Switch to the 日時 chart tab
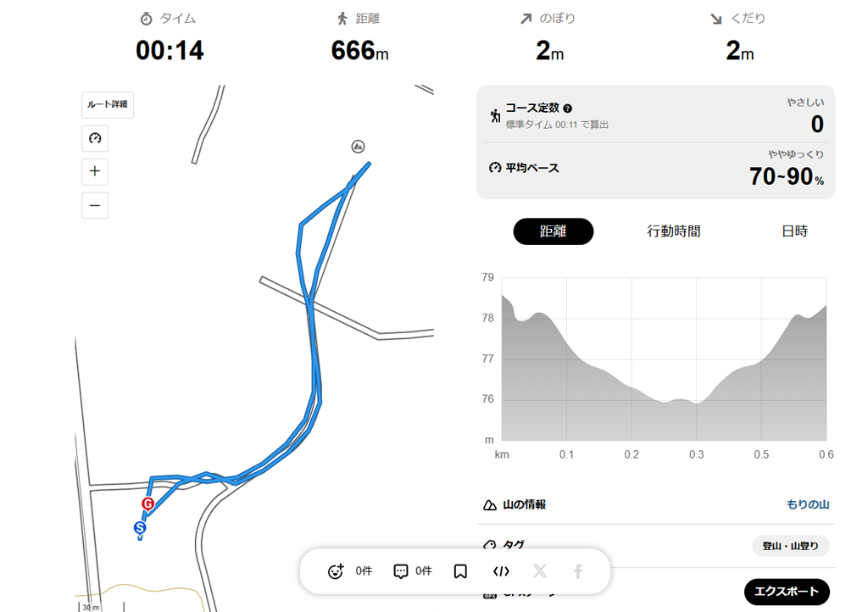Image resolution: width=868 pixels, height=612 pixels. pyautogui.click(x=794, y=231)
